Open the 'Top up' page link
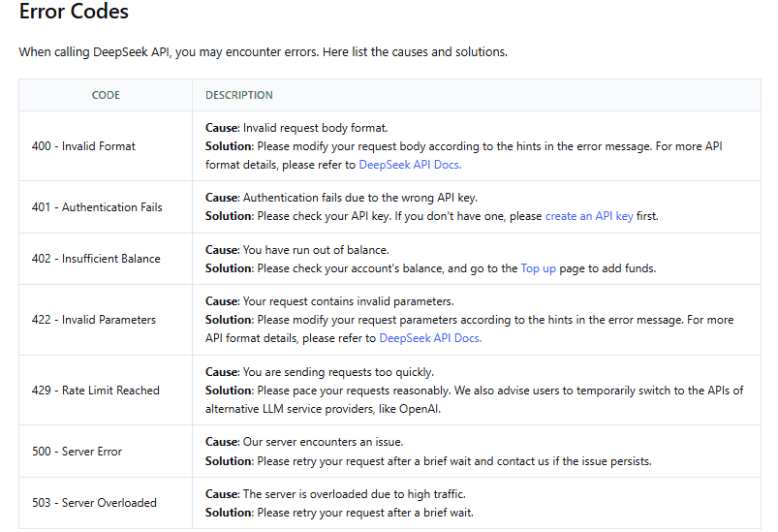 pos(539,268)
